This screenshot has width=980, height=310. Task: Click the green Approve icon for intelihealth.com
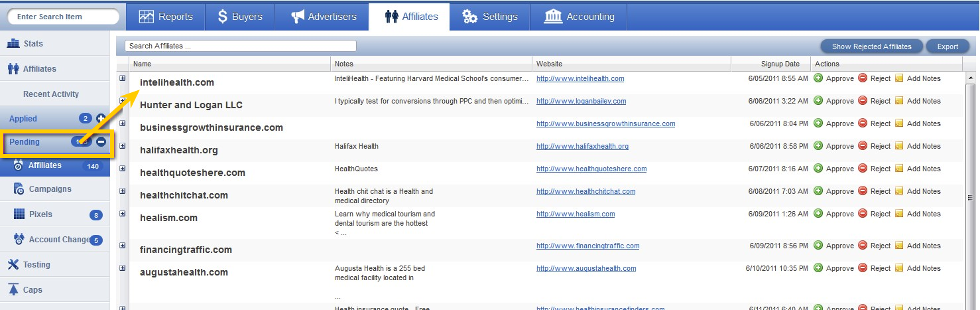pos(818,78)
